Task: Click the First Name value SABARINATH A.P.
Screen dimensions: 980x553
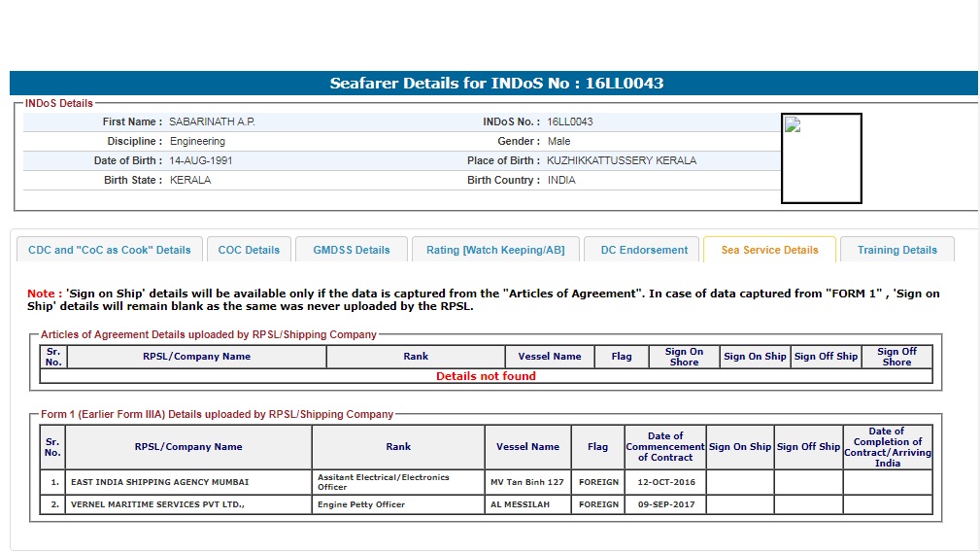Action: (212, 121)
